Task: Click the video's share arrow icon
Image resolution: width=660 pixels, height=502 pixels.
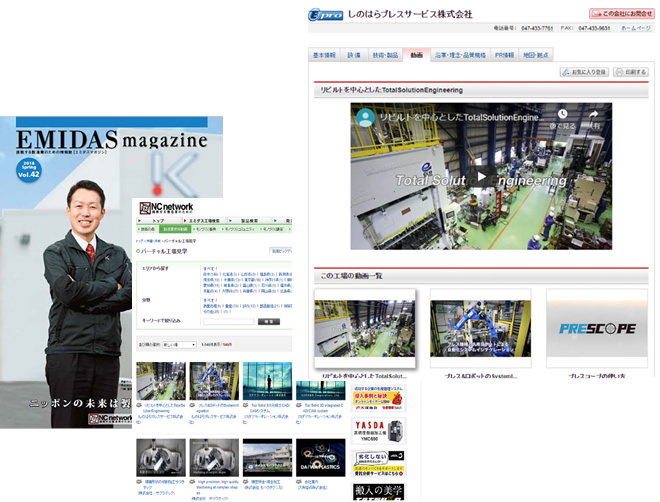Action: [593, 114]
